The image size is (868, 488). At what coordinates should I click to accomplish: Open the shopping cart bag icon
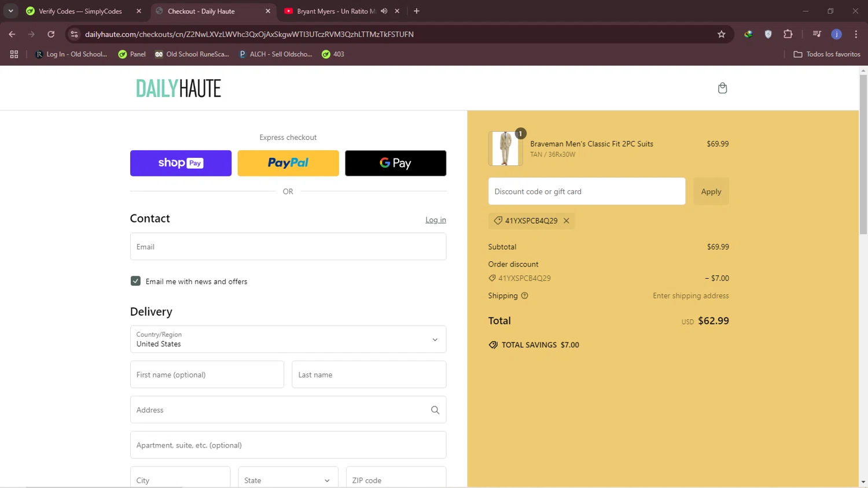tap(722, 88)
